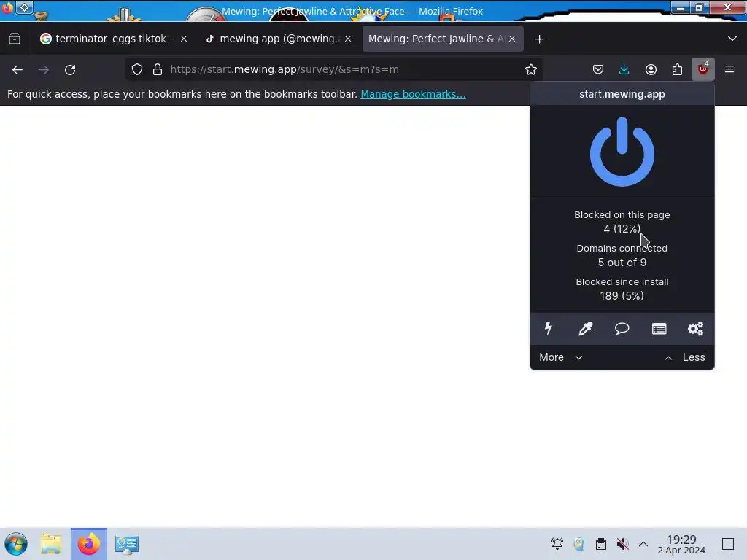Bookmark this page with star icon
Image resolution: width=747 pixels, height=560 pixels.
[x=531, y=69]
